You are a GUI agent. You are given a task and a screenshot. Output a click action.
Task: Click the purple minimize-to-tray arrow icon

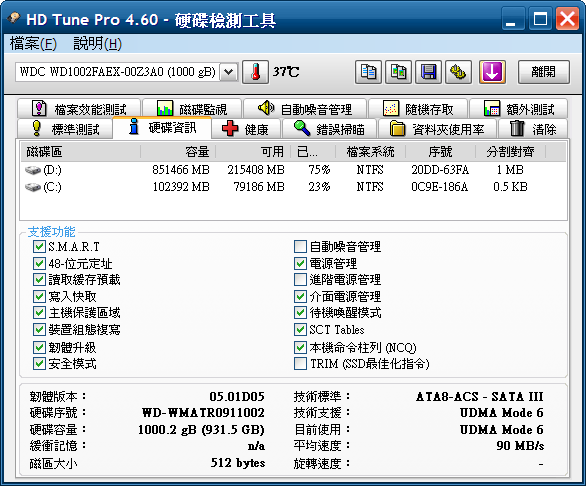click(492, 72)
